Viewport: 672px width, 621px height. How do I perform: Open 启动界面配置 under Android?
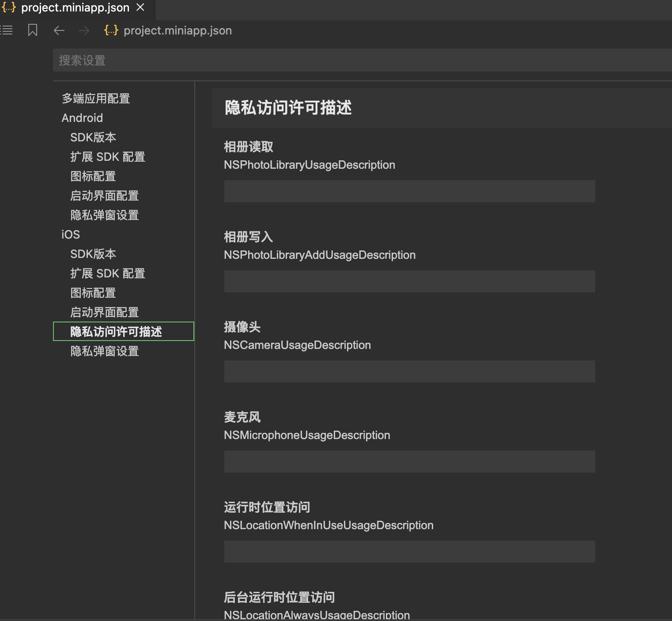pos(105,195)
